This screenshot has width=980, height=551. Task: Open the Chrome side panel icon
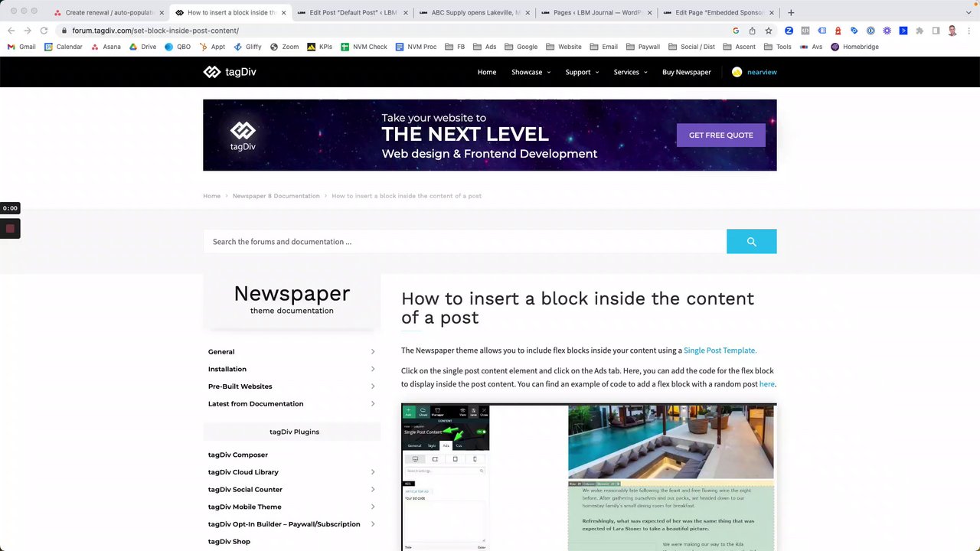[x=936, y=31]
